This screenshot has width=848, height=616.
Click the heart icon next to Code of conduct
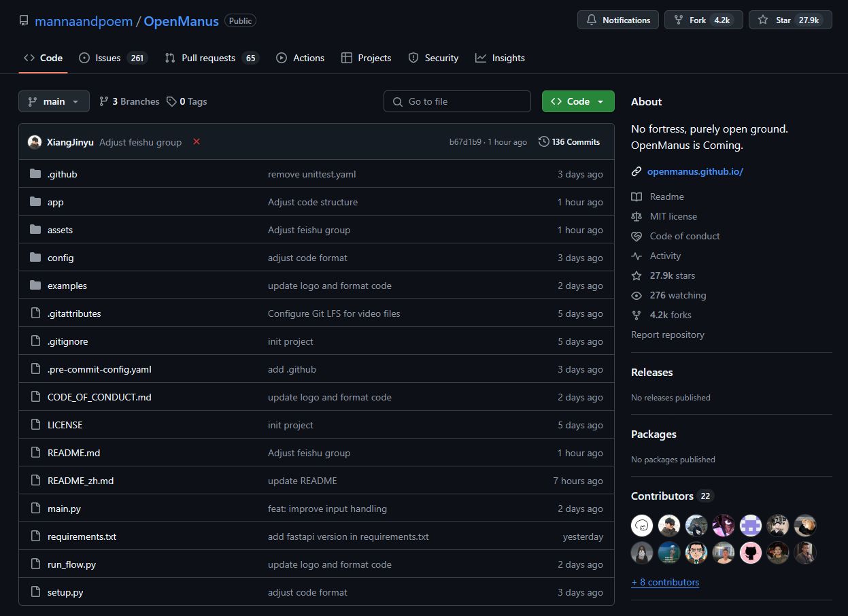(x=637, y=236)
